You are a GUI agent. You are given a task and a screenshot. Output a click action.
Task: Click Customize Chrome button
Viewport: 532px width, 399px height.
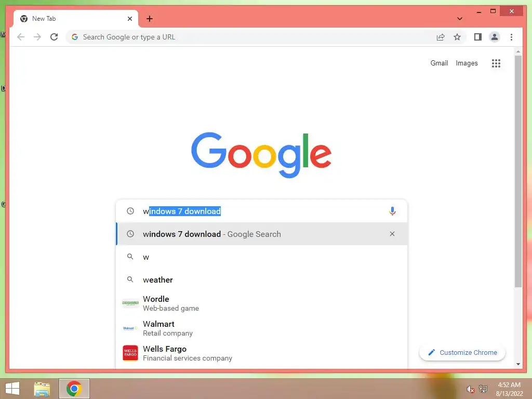(462, 353)
